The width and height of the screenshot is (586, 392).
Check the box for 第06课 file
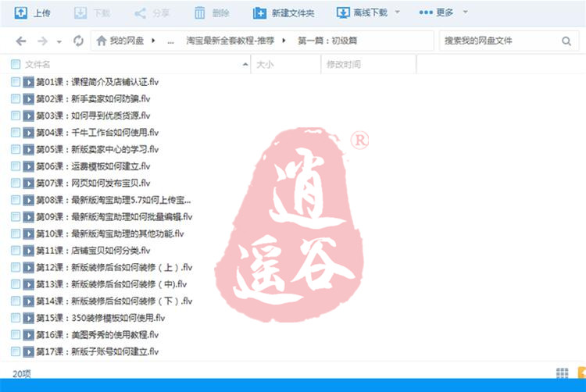16,166
